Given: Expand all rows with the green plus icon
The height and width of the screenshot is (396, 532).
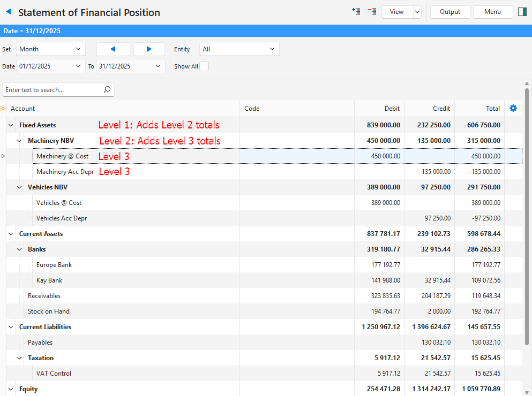Looking at the screenshot, I should tap(356, 11).
